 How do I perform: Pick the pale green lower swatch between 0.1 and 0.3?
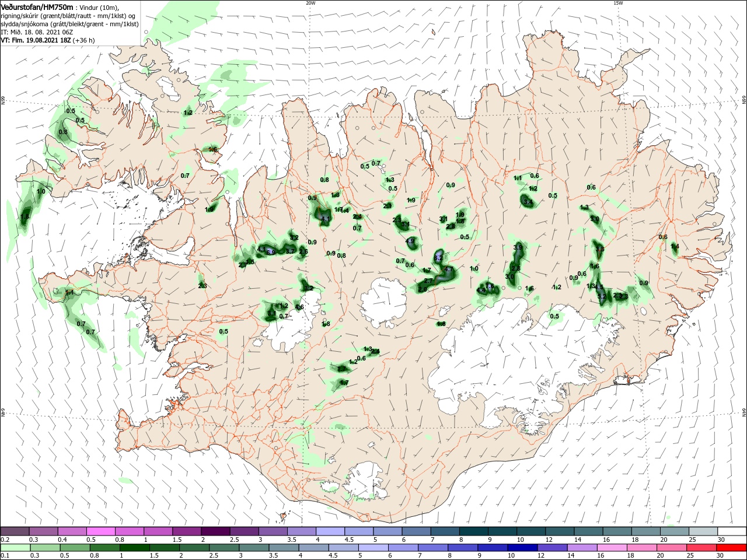click(x=15, y=548)
